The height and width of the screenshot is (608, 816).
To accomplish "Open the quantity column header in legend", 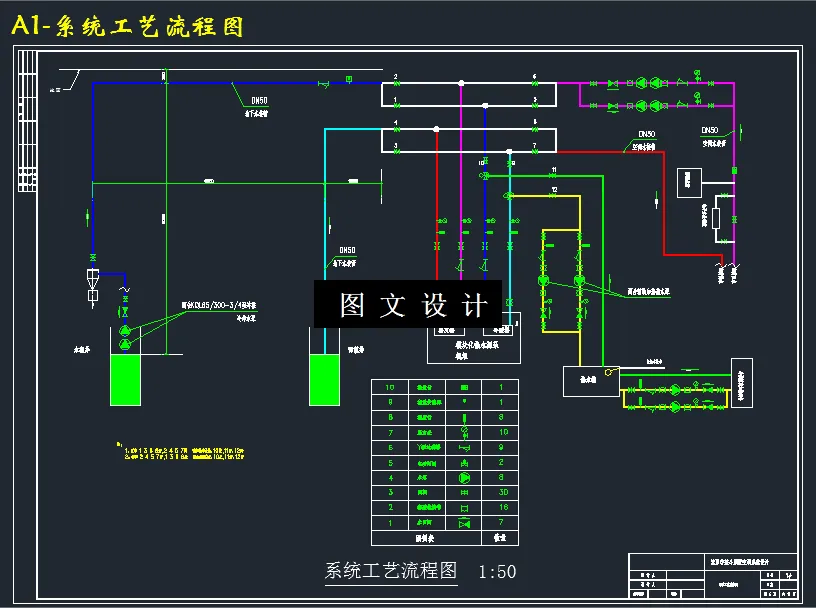I will coord(500,537).
